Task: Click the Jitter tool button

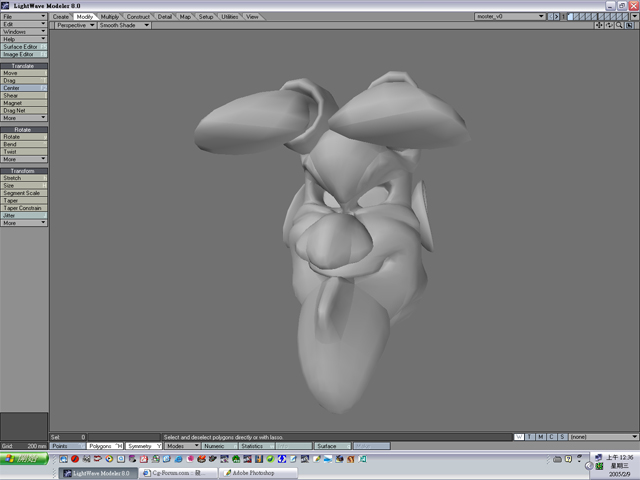Action: (x=24, y=216)
